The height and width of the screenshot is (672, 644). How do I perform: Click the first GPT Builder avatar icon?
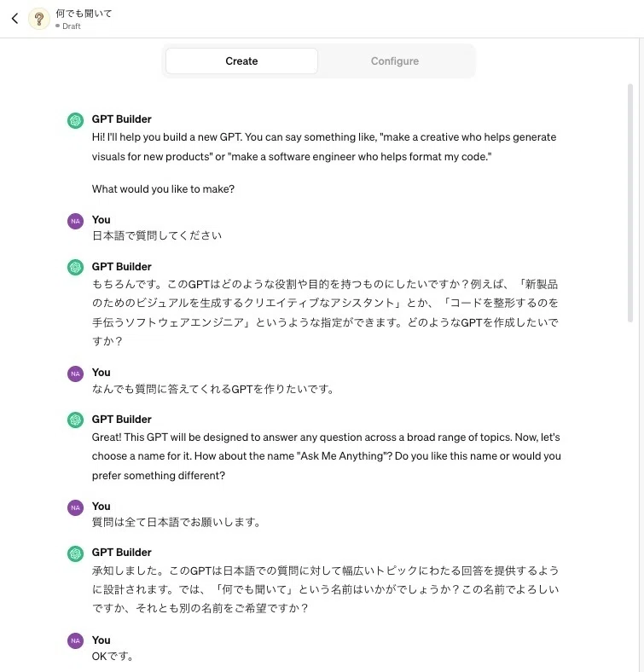point(75,120)
